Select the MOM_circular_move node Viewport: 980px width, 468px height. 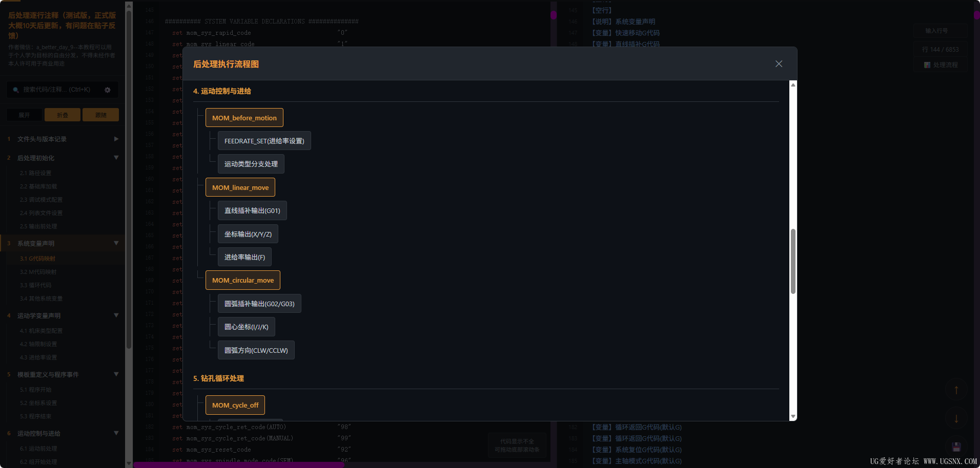(242, 280)
